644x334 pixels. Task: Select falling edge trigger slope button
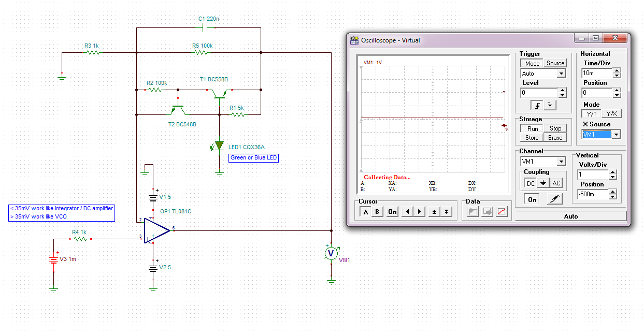pyautogui.click(x=549, y=105)
